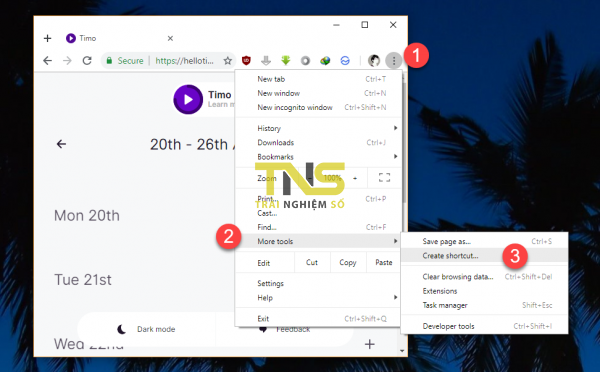Select Save page as... in submenu
This screenshot has width=600, height=372.
[484, 241]
